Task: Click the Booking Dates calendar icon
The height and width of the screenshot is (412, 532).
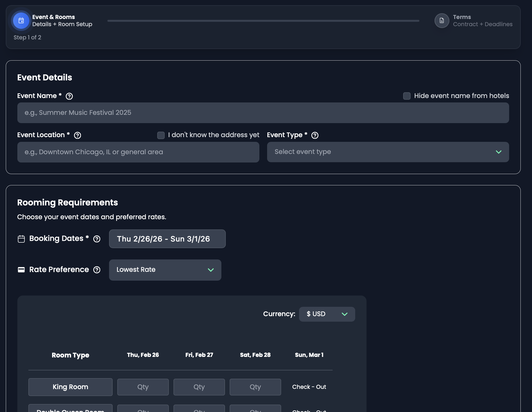Action: click(x=21, y=239)
